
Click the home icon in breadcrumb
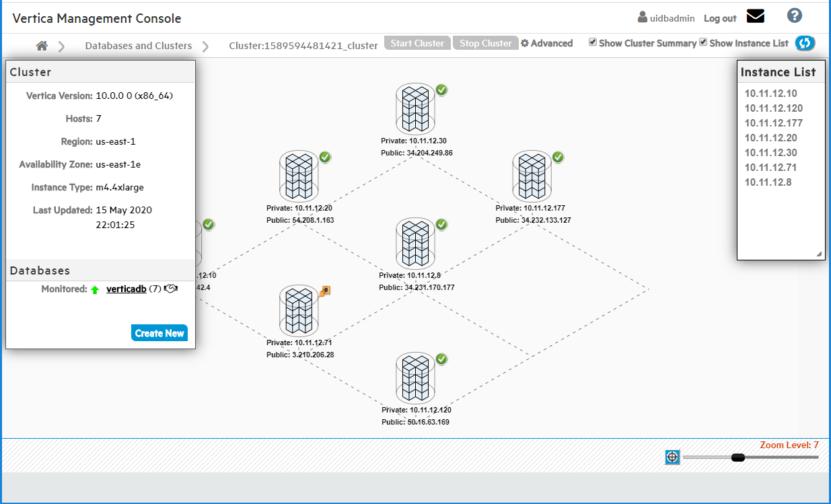point(42,46)
